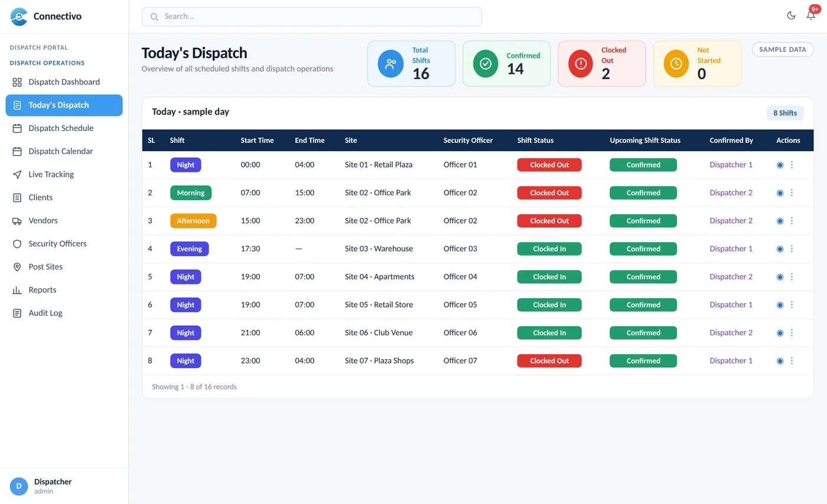The height and width of the screenshot is (504, 827).
Task: Click Dispatcher 2 link in row 3
Action: [x=731, y=221]
